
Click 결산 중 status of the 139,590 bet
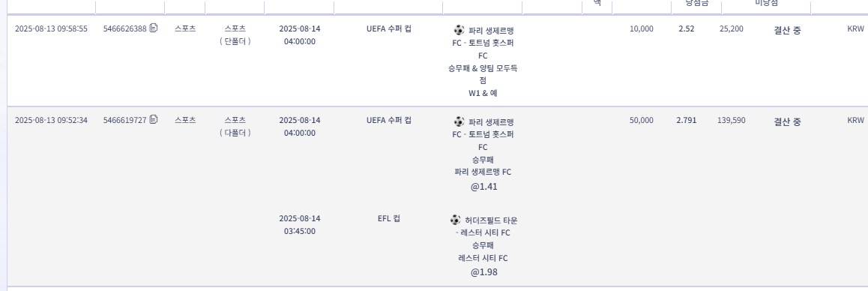pyautogui.click(x=786, y=122)
